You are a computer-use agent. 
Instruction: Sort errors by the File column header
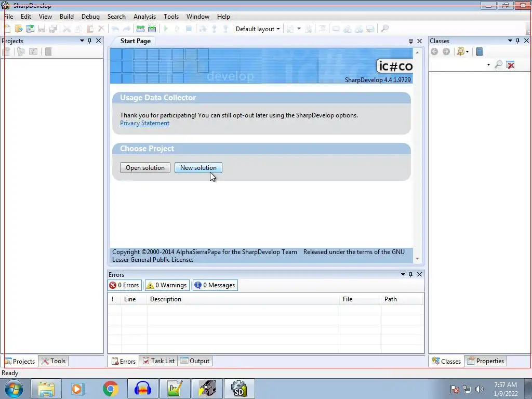click(x=360, y=299)
